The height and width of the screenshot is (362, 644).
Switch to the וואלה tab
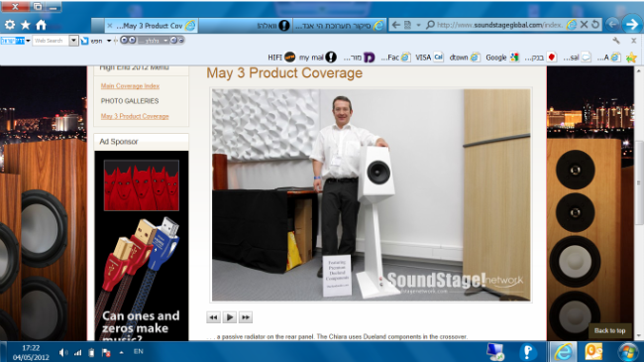point(246,26)
